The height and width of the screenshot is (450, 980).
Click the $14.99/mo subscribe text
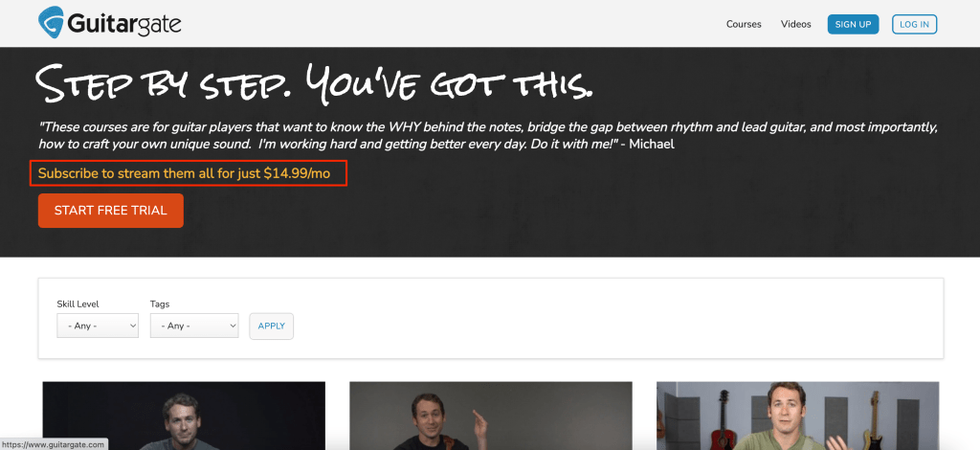[x=184, y=173]
